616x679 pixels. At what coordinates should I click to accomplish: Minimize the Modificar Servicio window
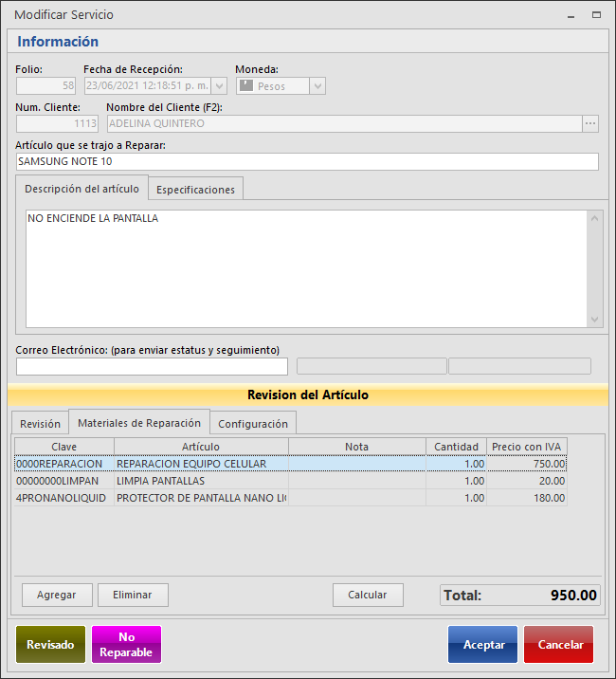click(x=571, y=16)
